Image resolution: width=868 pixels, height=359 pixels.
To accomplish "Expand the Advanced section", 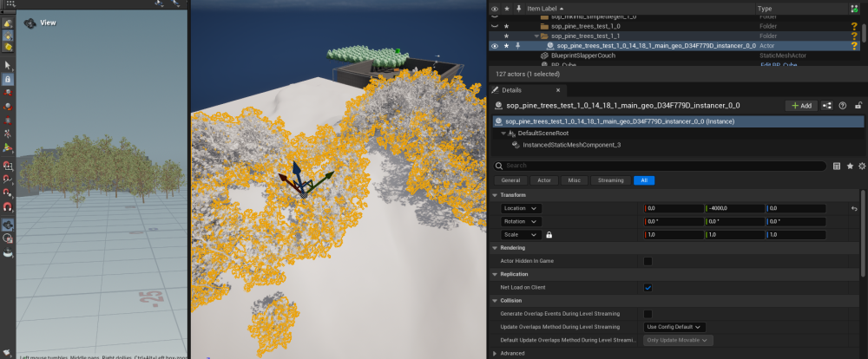I will [495, 354].
